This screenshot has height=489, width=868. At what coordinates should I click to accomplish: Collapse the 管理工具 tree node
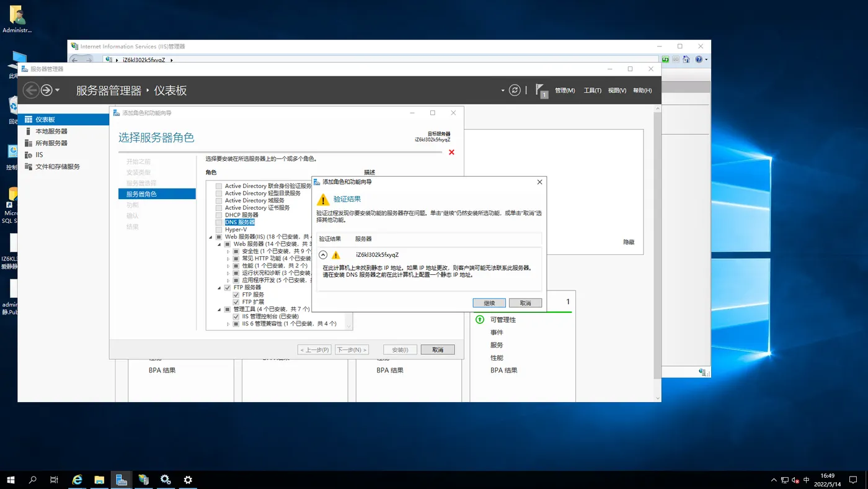tap(219, 309)
